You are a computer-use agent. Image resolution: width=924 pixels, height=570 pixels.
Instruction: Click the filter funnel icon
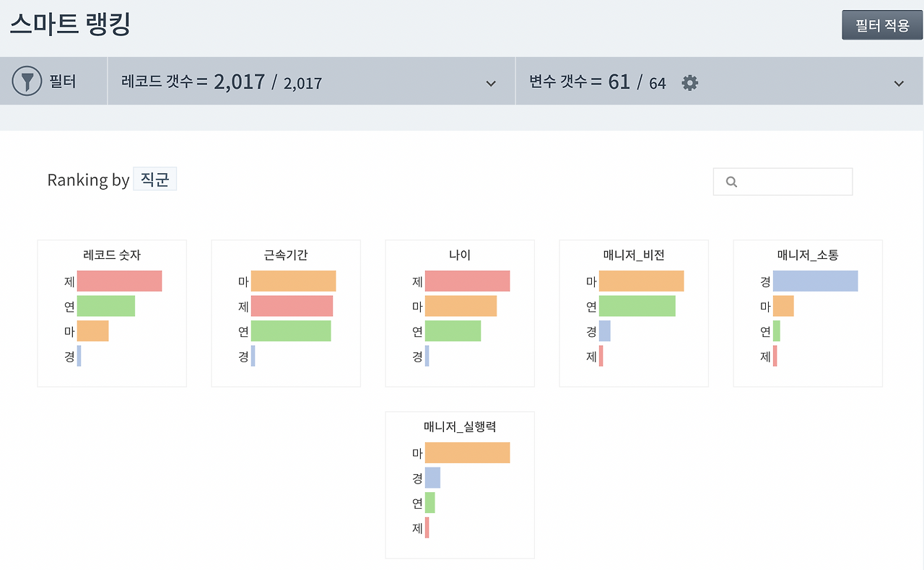pos(27,81)
